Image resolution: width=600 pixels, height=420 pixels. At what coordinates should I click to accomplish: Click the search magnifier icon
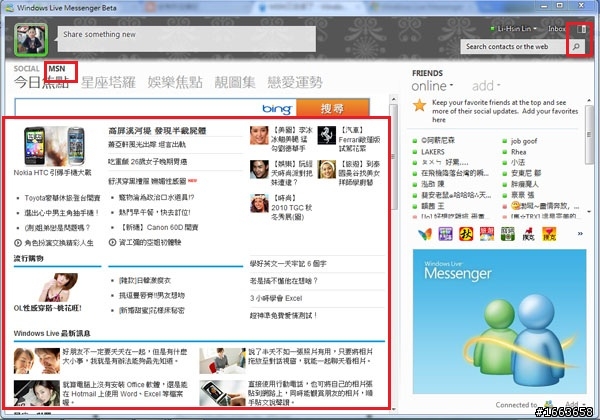coord(577,46)
